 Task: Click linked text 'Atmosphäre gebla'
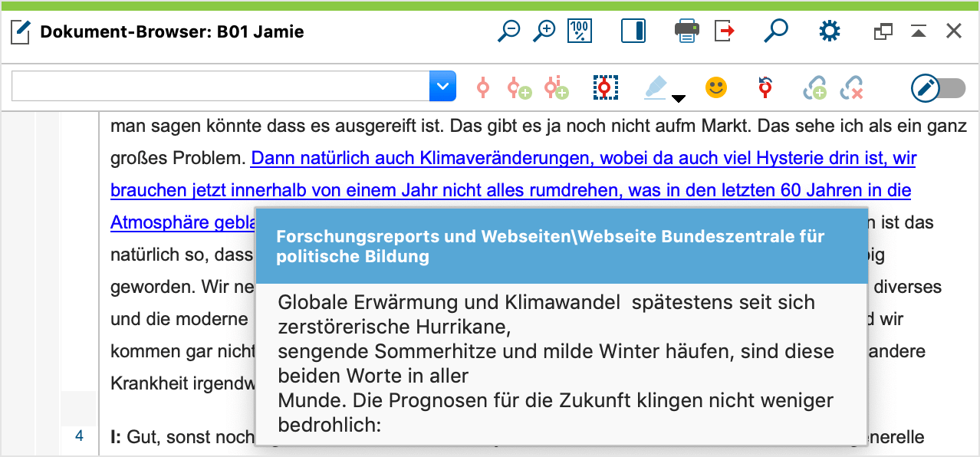point(183,222)
